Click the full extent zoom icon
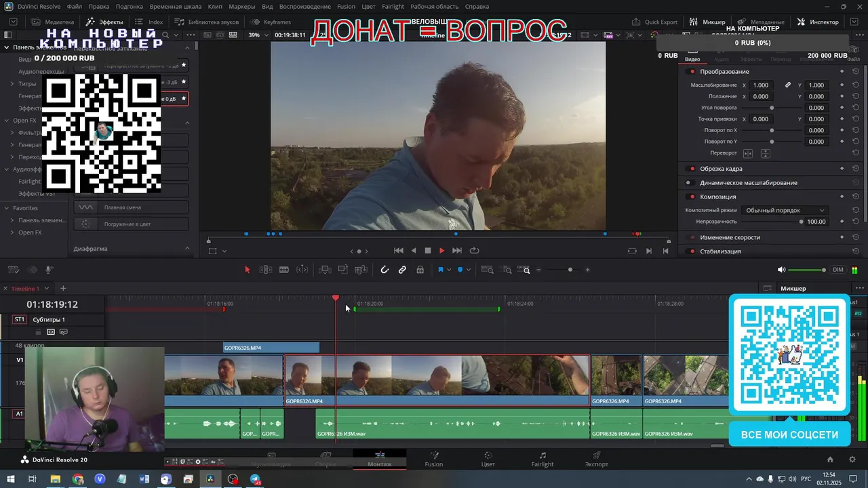The image size is (868, 488). point(487,270)
